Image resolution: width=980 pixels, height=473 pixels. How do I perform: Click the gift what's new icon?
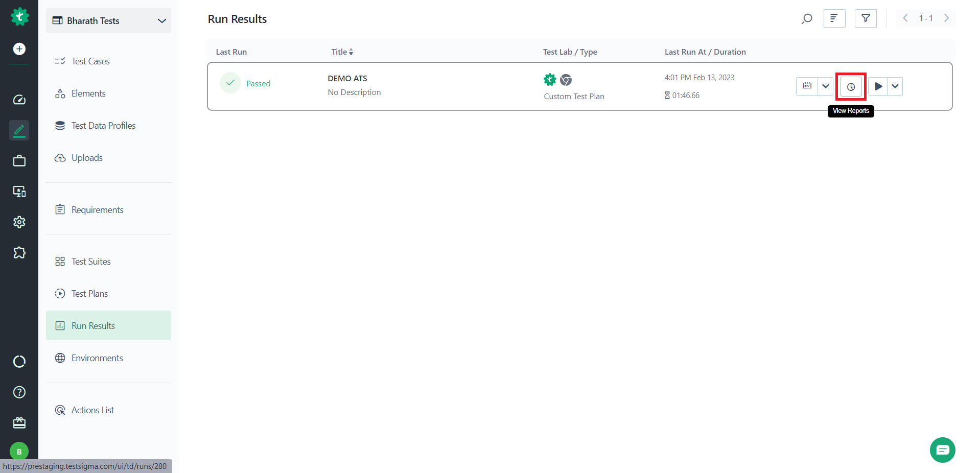pyautogui.click(x=19, y=423)
